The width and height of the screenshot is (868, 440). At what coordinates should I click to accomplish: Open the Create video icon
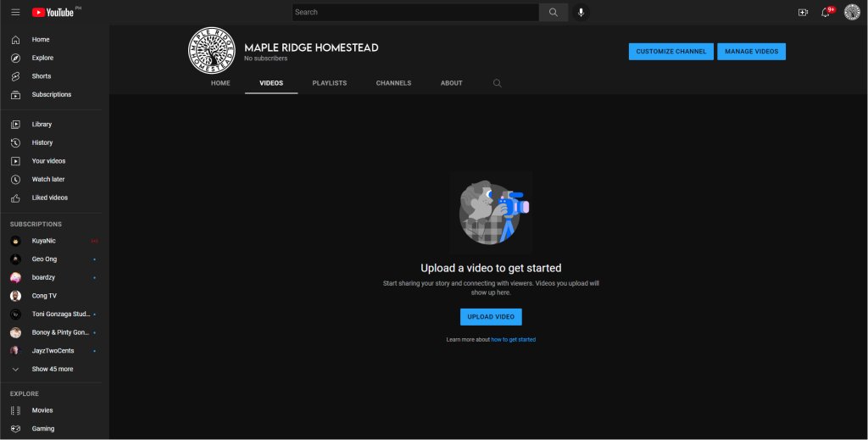(803, 12)
